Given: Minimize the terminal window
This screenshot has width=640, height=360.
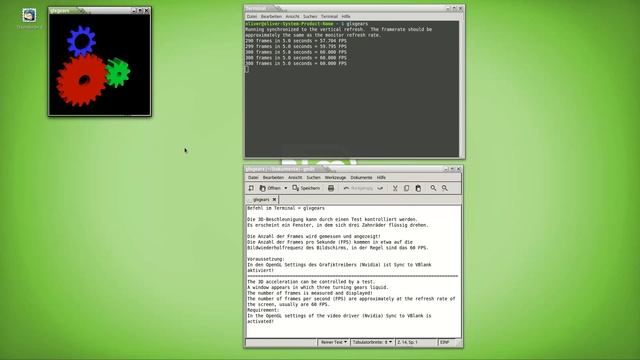Looking at the screenshot, I should 448,9.
